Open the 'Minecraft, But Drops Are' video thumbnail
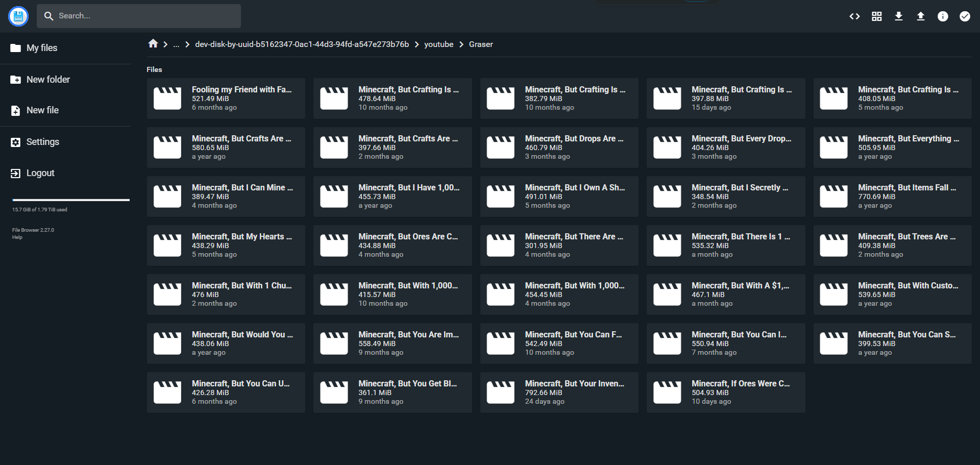This screenshot has width=980, height=465. tap(500, 147)
